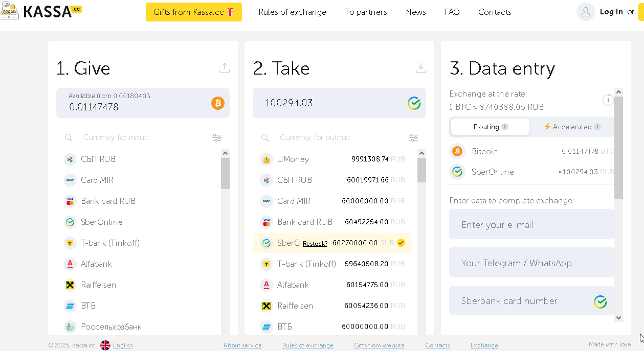Click the Restock? link
Viewport: 644px width, 351px height.
point(315,244)
